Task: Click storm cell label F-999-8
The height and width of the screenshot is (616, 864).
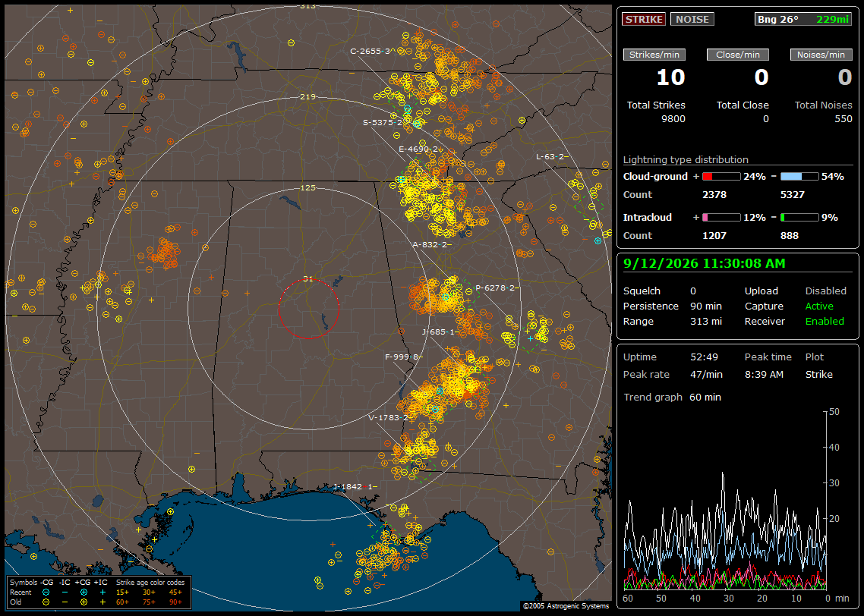Action: 402,357
